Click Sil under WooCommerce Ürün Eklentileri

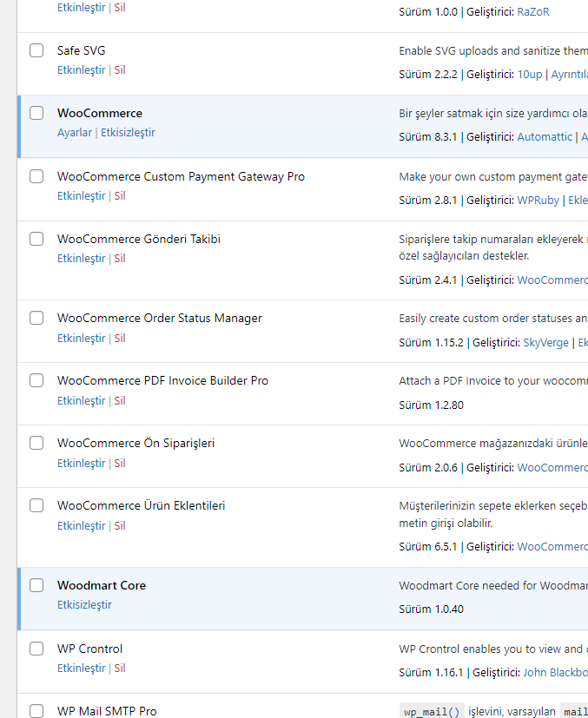click(120, 526)
